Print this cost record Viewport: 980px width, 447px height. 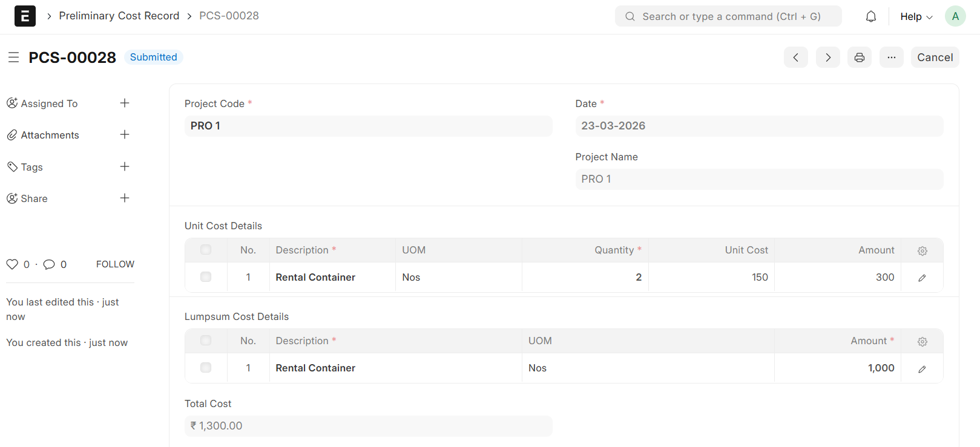[x=859, y=57]
